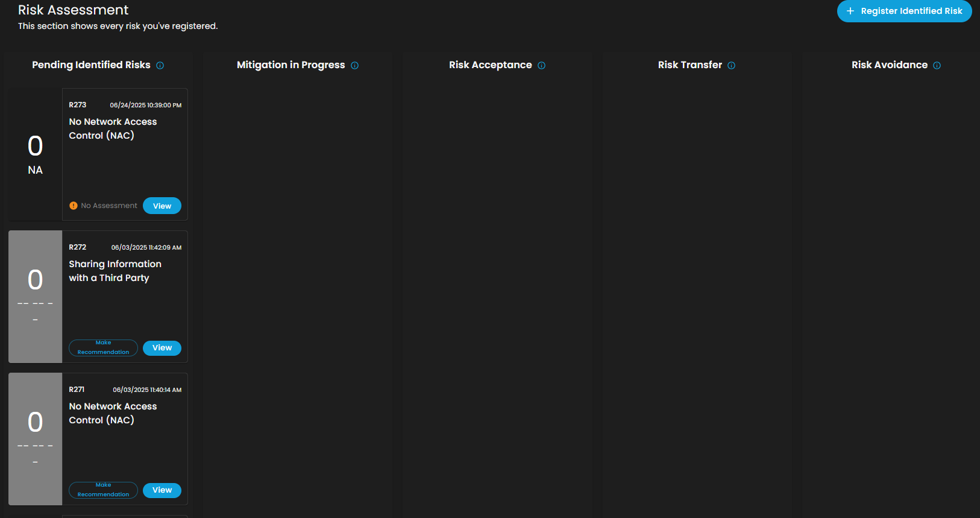Select the Risk Acceptance column heading
Viewport: 980px width, 518px height.
click(x=490, y=65)
